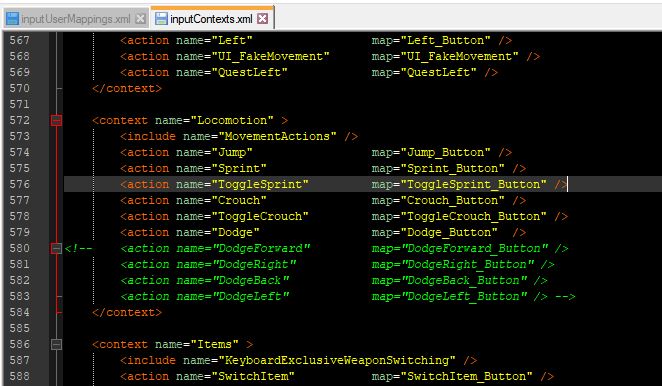Click the save icon on inputContexts.xml tab
The height and width of the screenshot is (386, 662).
point(161,19)
